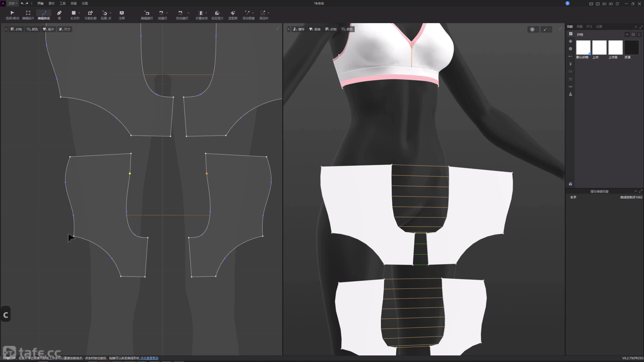Expand the 添加假缝 tool dropdown arrow
This screenshot has height=362, width=644.
pos(253,13)
